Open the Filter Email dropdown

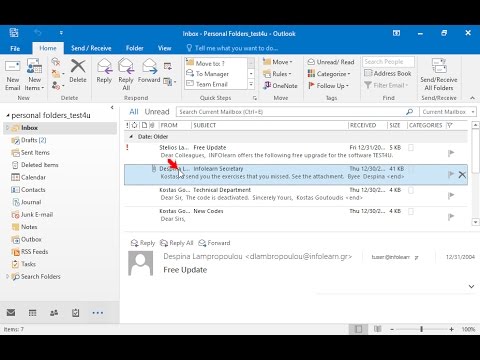point(386,85)
